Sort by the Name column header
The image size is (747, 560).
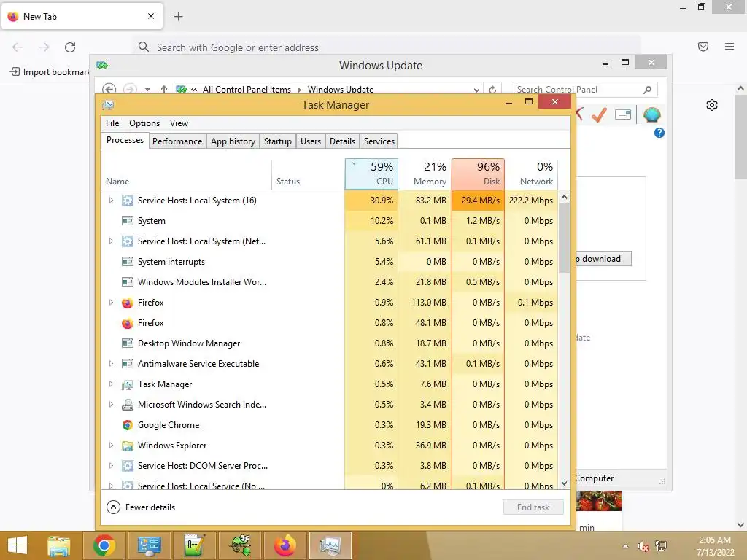tap(186, 174)
